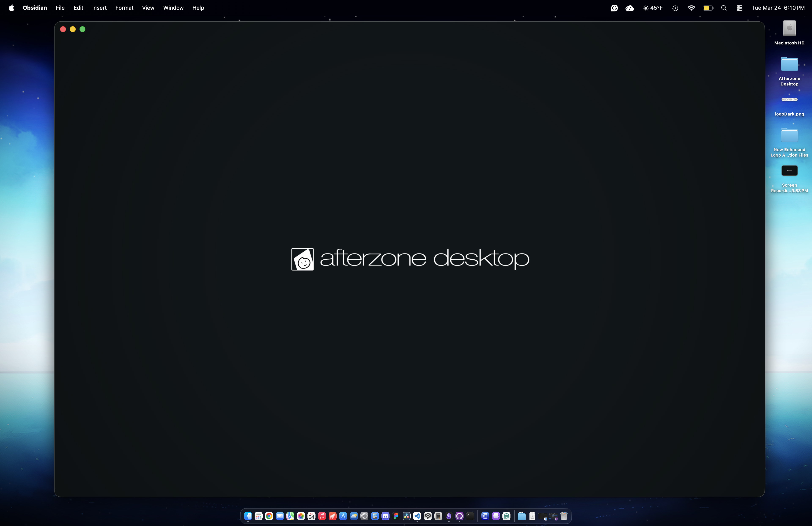Open Spotlight search magnifier

tap(724, 8)
